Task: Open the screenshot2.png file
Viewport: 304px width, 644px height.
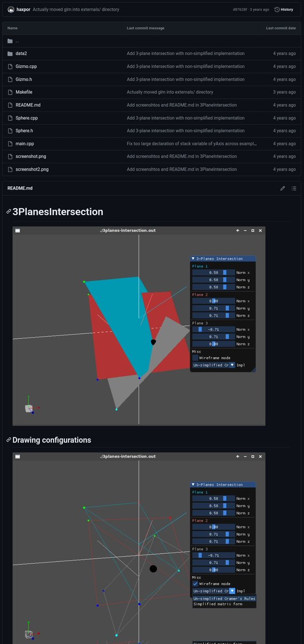Action: point(32,170)
